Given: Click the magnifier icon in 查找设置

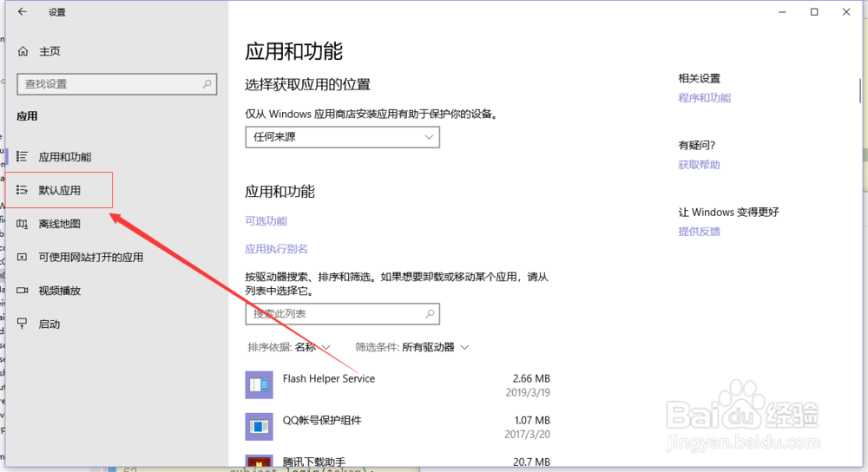Looking at the screenshot, I should [207, 84].
